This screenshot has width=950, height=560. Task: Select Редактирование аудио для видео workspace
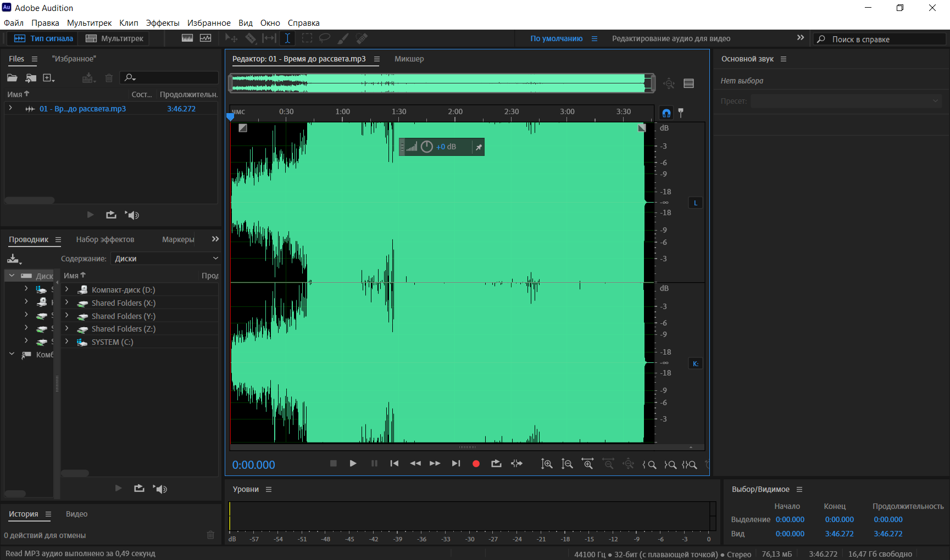click(x=671, y=38)
